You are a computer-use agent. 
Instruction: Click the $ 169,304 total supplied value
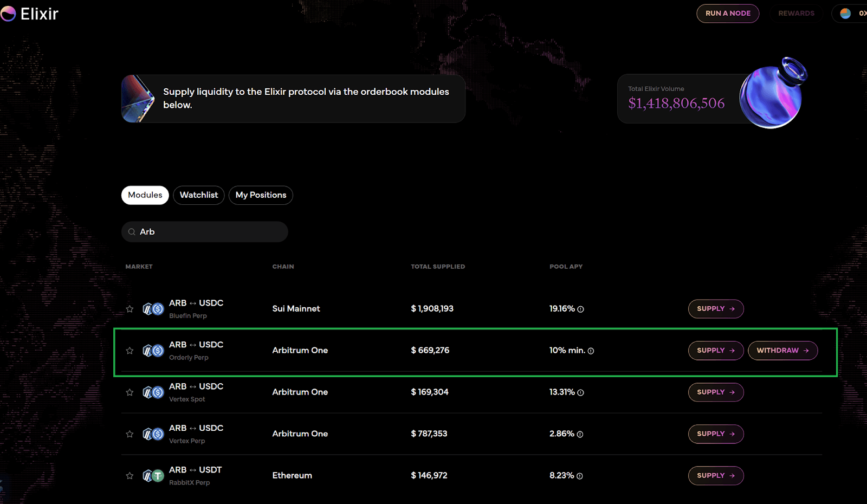coord(430,392)
